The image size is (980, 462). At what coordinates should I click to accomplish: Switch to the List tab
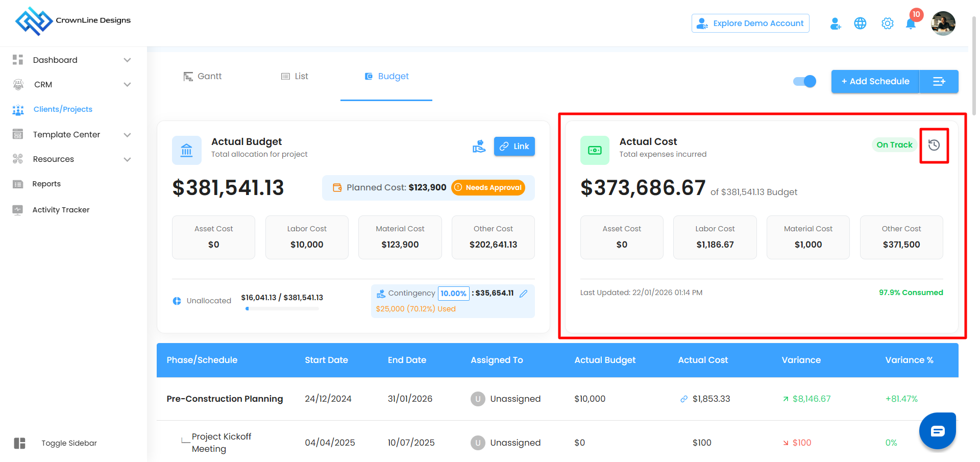[x=295, y=77]
